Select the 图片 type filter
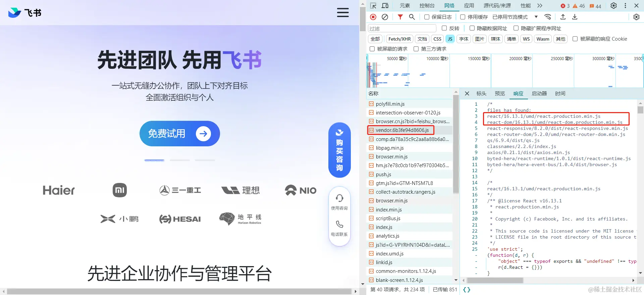Image resolution: width=644 pixels, height=295 pixels. pyautogui.click(x=480, y=39)
